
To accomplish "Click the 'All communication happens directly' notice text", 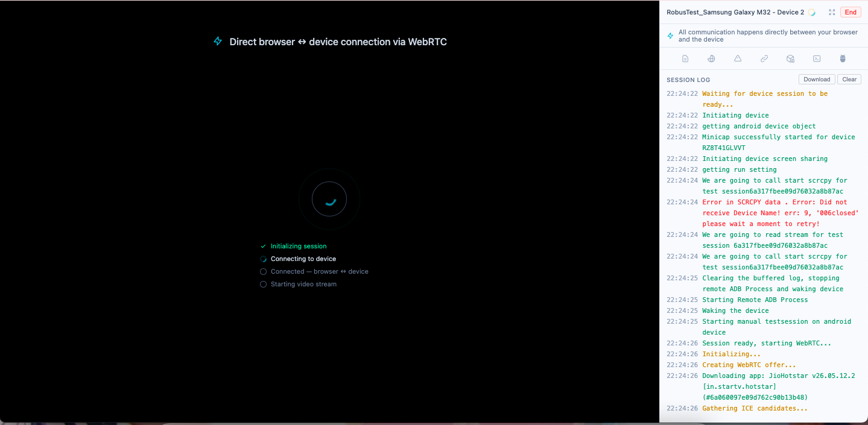I will [x=768, y=36].
